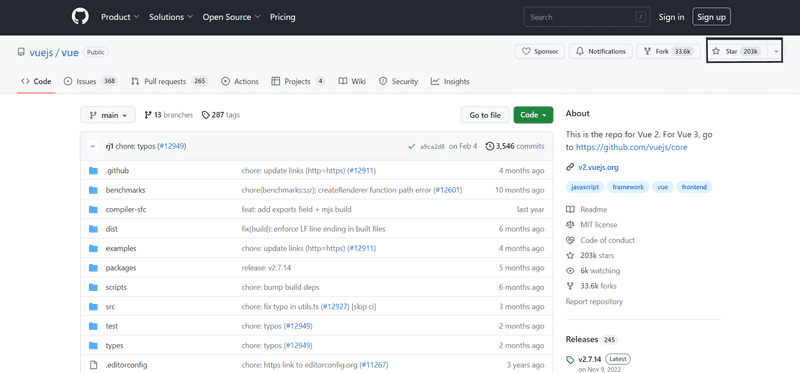Open the star lists dropdown arrow
800x373 pixels.
pyautogui.click(x=776, y=52)
